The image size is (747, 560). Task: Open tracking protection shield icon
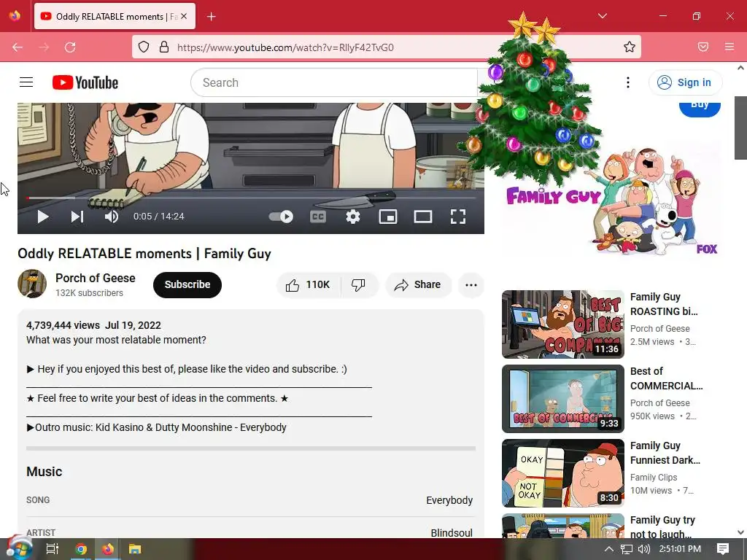click(x=144, y=47)
